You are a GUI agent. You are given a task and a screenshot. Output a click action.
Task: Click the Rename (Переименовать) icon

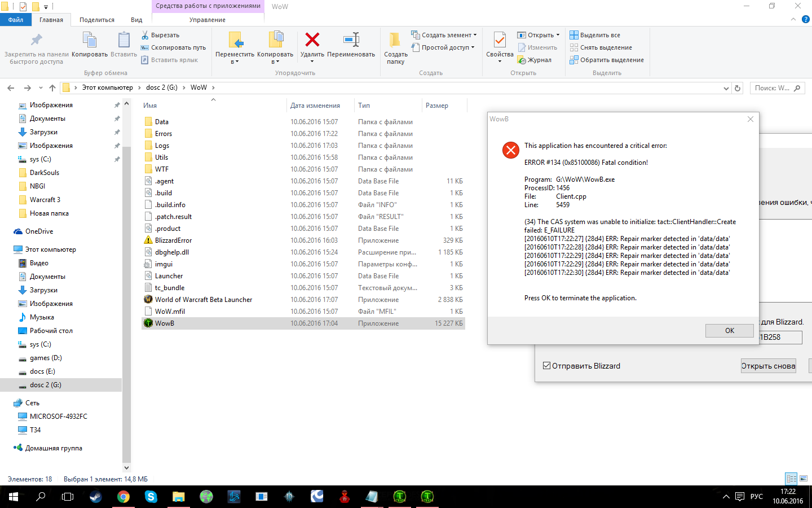pos(351,40)
